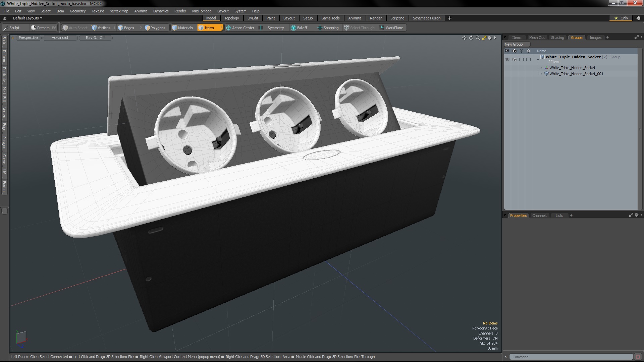Open layout settings gear at top right

(638, 18)
